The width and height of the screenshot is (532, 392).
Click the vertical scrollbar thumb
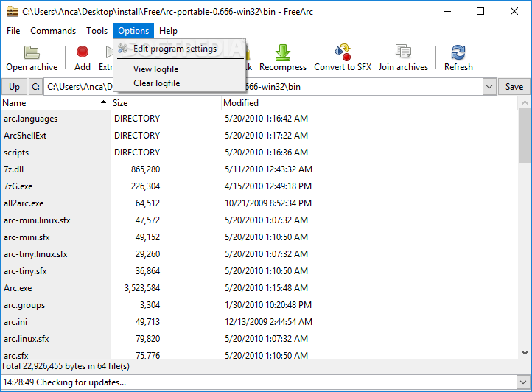tap(525, 136)
